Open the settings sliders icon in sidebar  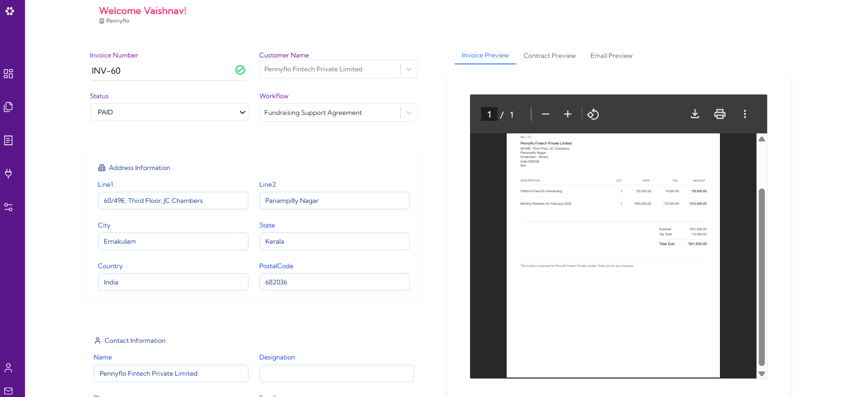point(8,207)
